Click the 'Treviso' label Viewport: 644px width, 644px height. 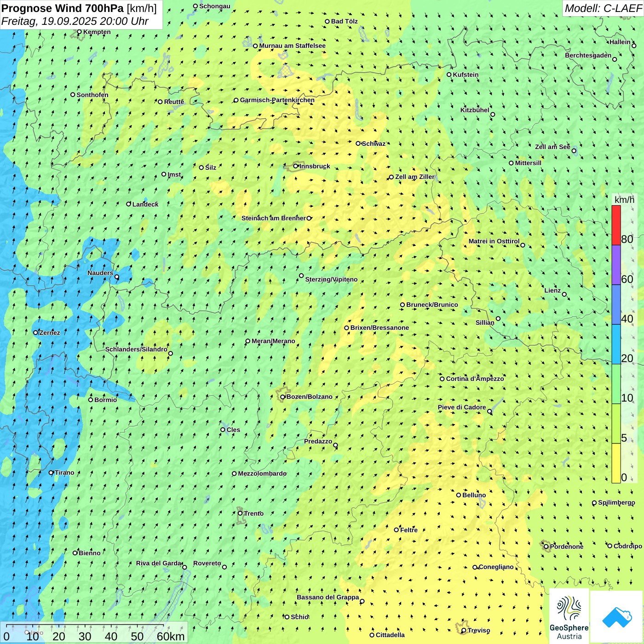tap(478, 630)
